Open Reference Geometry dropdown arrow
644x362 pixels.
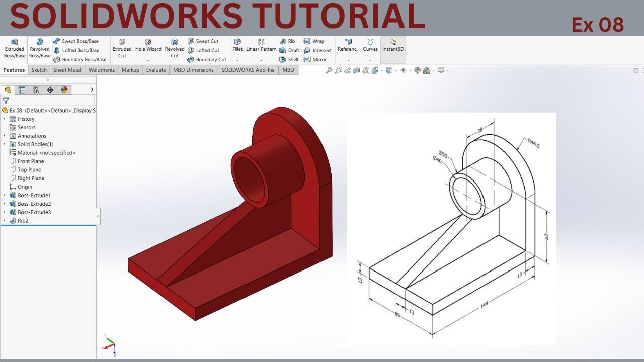point(349,60)
